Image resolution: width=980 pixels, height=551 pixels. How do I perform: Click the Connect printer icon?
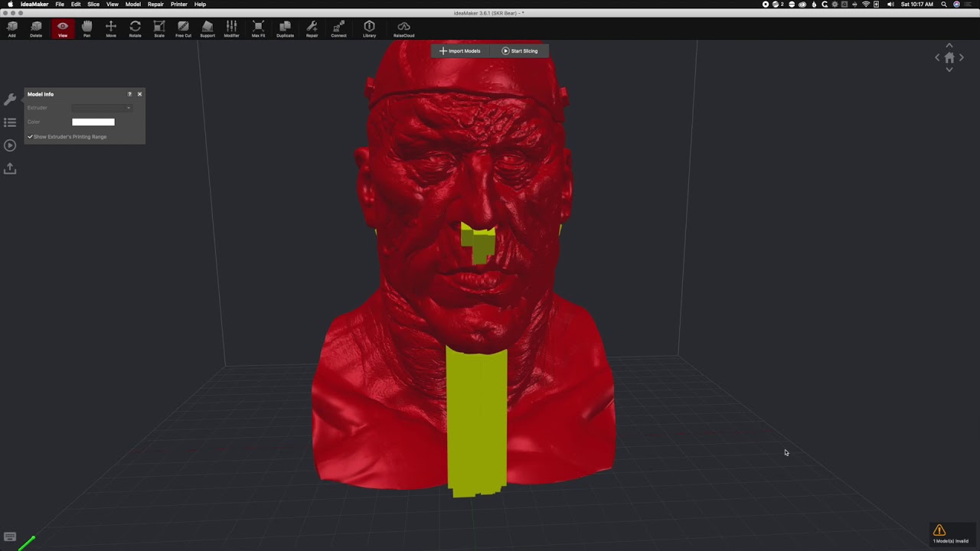click(338, 29)
